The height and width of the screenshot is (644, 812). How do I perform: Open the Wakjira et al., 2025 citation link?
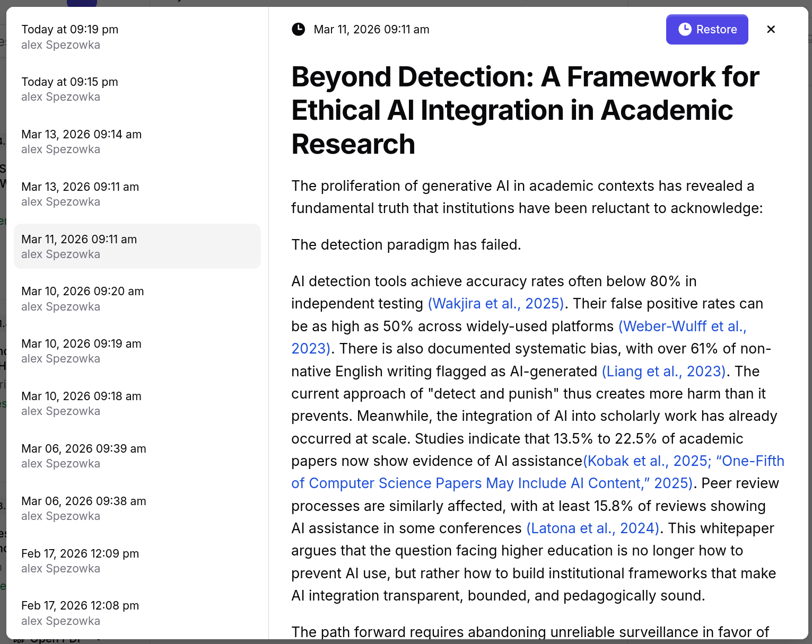click(495, 303)
